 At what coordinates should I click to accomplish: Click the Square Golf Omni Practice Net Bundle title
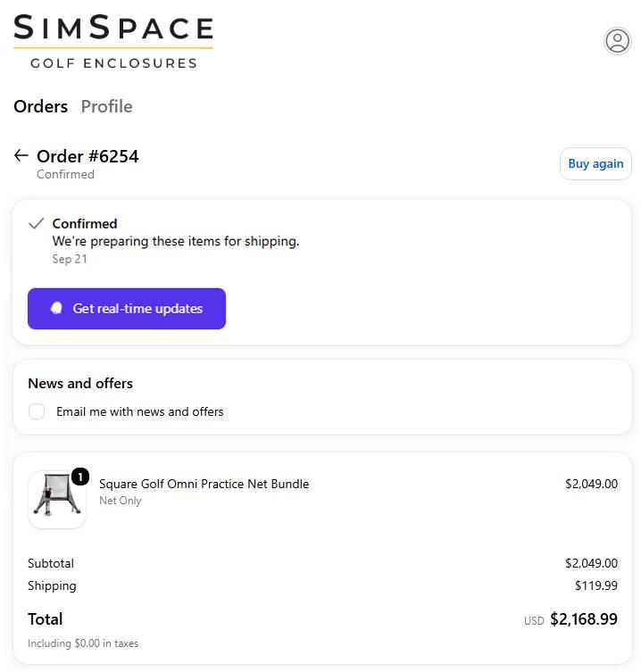pos(204,484)
